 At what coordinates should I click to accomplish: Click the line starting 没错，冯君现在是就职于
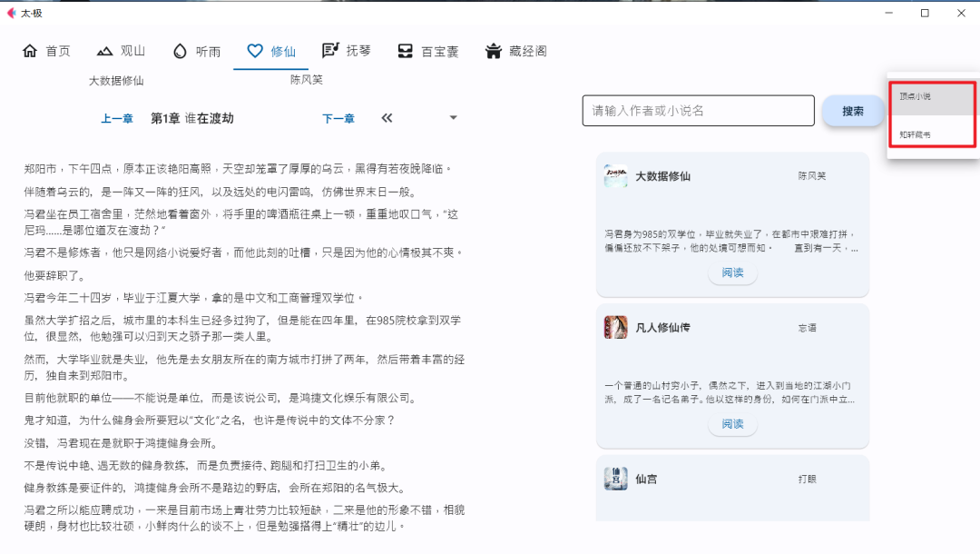tap(122, 443)
